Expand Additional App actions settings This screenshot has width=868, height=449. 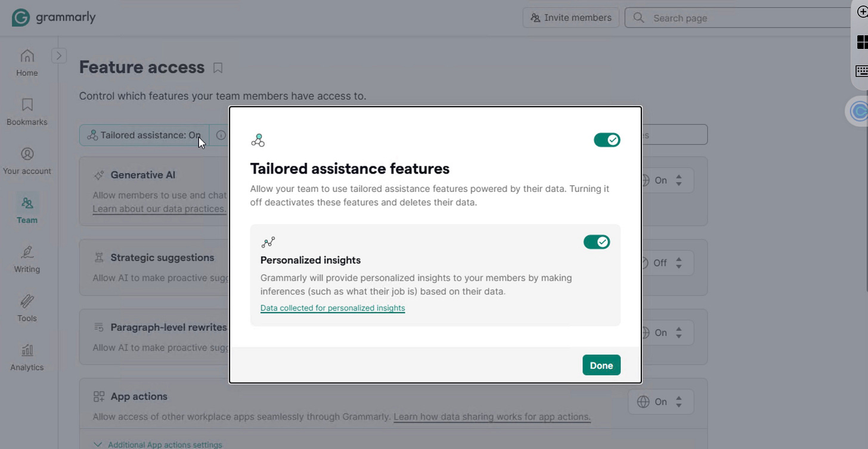click(158, 445)
